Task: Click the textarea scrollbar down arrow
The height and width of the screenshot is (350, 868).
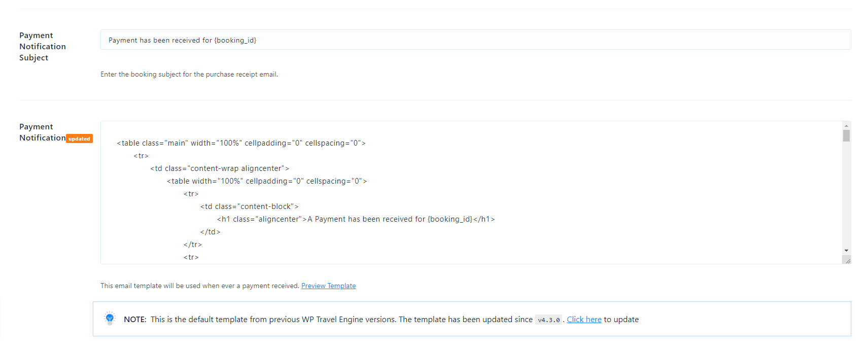Action: point(846,251)
